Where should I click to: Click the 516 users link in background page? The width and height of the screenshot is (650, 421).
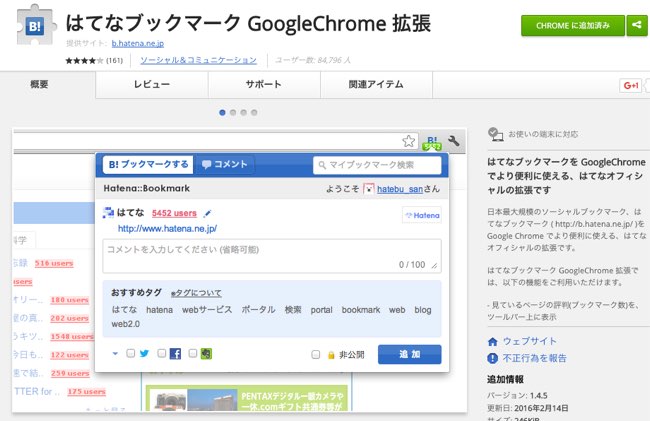click(54, 263)
